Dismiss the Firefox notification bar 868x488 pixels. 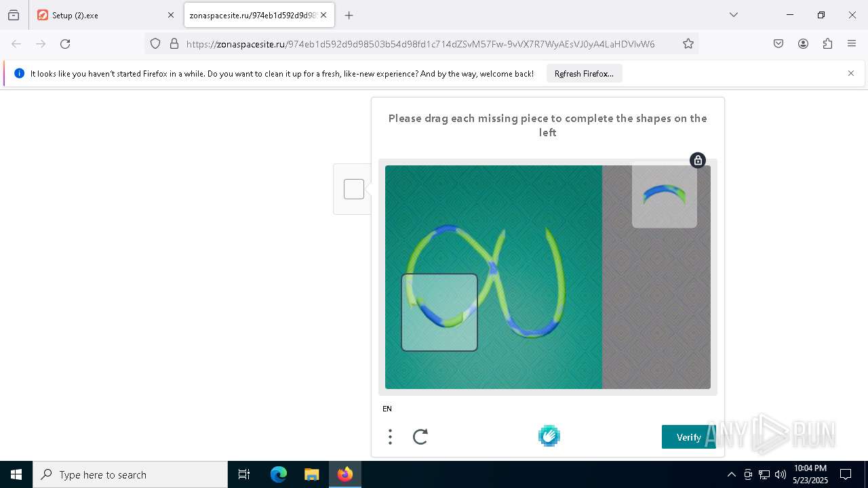[x=851, y=73]
